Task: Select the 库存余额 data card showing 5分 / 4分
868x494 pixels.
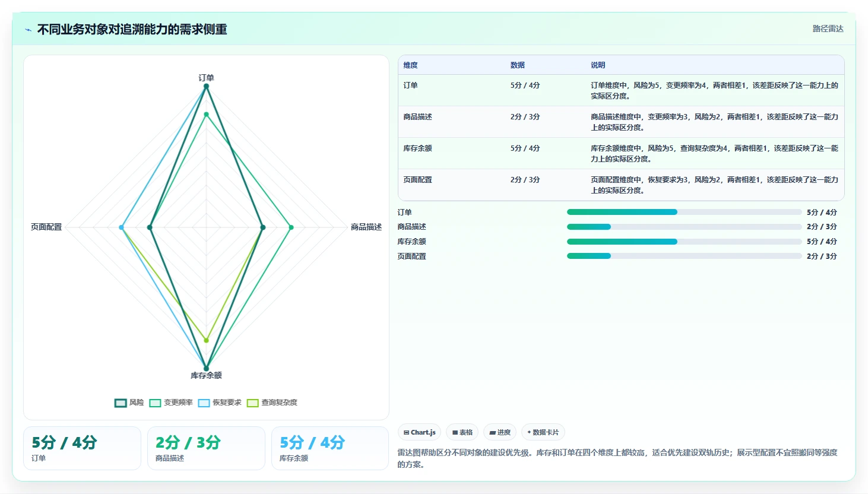Action: tap(330, 448)
